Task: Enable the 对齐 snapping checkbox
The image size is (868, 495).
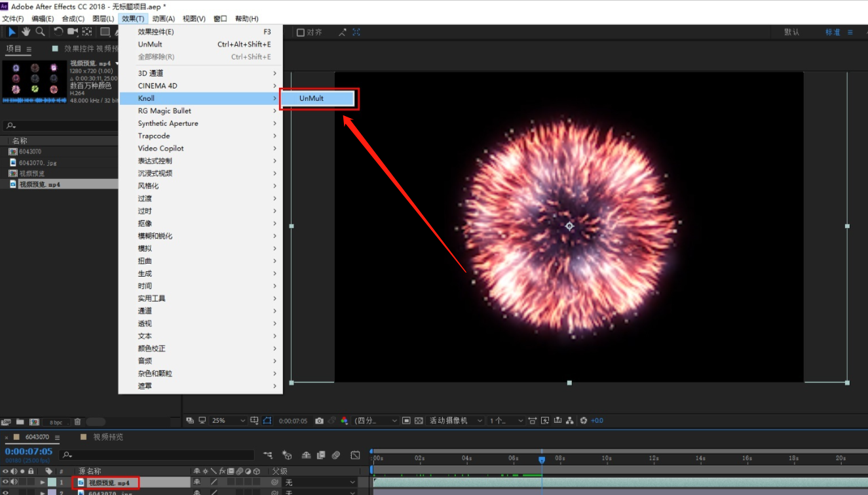Action: [x=301, y=32]
